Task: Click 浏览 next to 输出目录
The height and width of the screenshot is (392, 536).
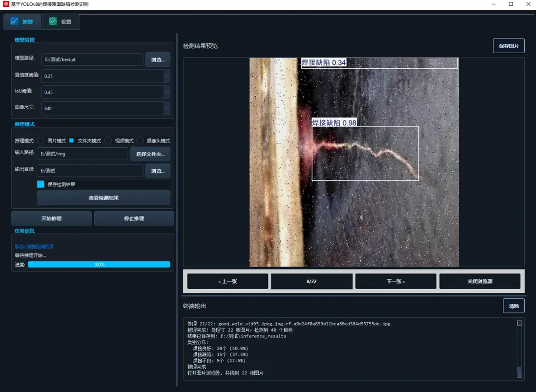Action: (x=158, y=171)
